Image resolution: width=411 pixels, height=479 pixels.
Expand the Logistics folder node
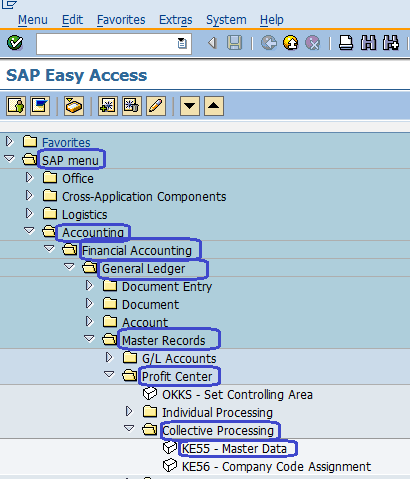pyautogui.click(x=29, y=213)
